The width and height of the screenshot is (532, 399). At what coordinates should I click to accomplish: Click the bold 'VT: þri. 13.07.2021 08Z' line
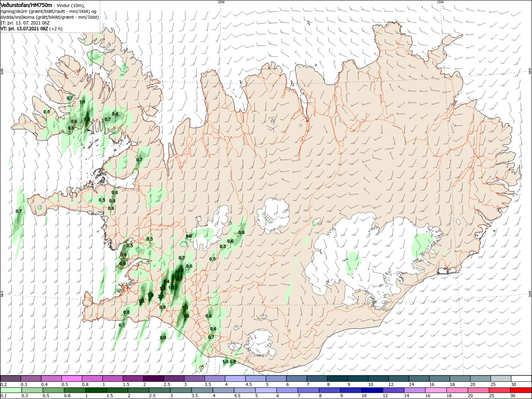(x=25, y=29)
